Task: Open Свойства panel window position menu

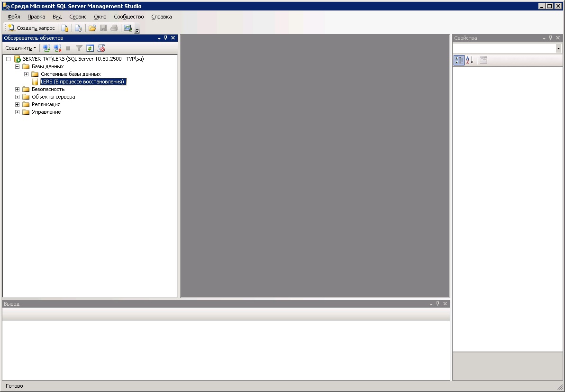Action: coord(544,38)
